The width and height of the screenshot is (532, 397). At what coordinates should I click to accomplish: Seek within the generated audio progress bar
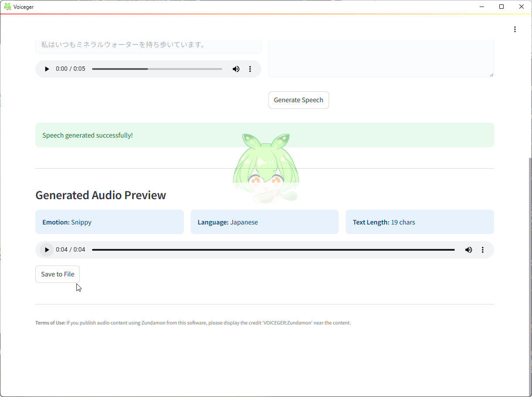274,249
